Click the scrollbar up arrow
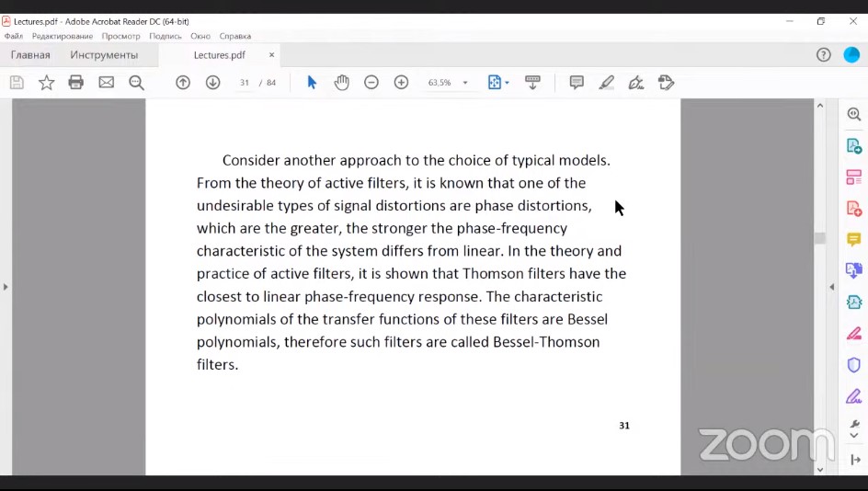The image size is (868, 491). [x=820, y=105]
